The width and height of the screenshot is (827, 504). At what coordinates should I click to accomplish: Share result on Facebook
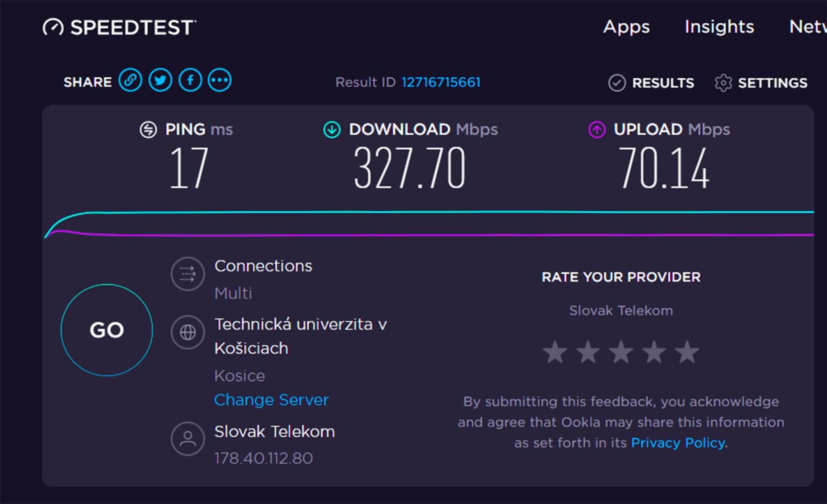190,80
